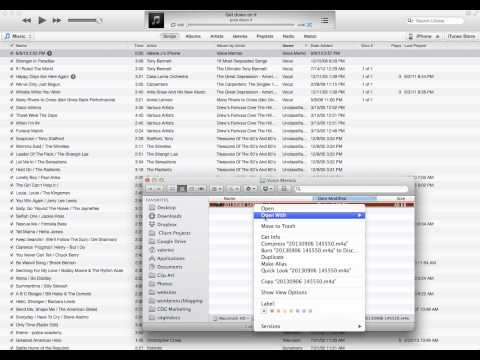Toggle the shuffle icon in the now-playing display
480x360 pixels.
[309, 25]
